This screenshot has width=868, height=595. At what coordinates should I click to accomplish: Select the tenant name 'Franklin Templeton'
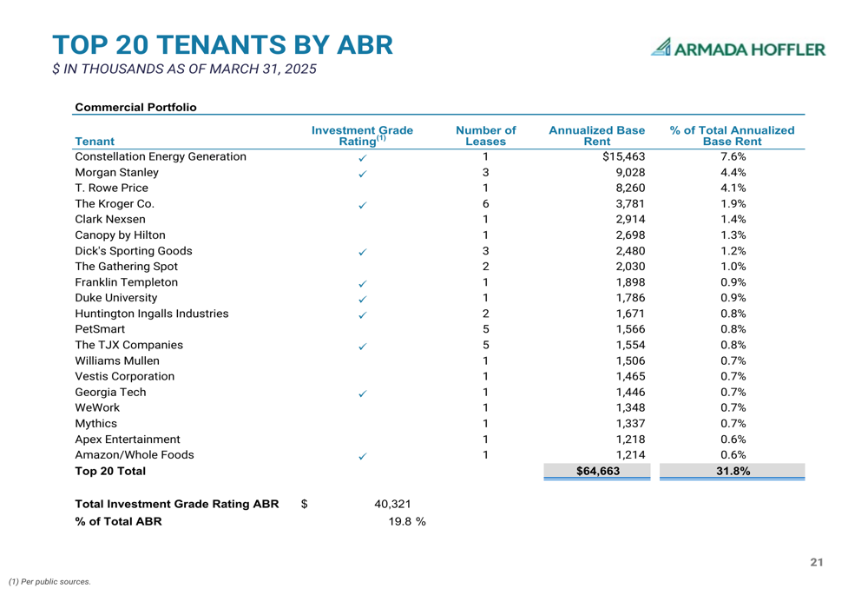click(x=126, y=282)
